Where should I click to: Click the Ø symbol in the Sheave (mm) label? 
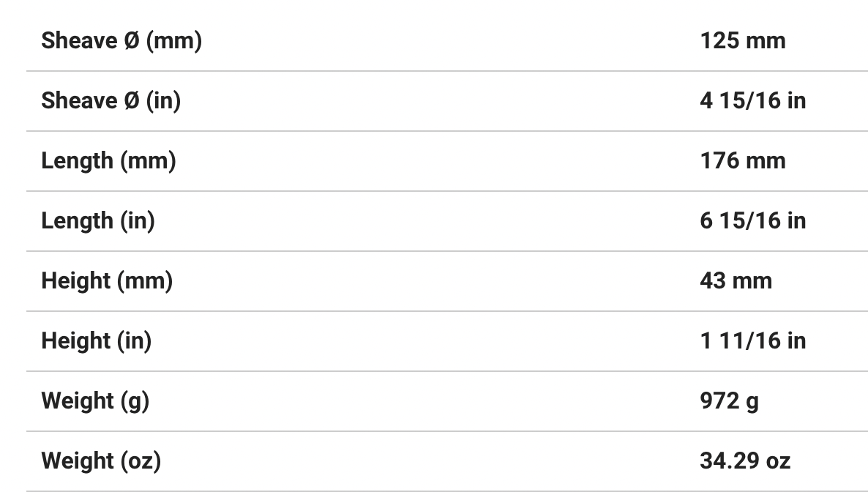click(x=131, y=41)
